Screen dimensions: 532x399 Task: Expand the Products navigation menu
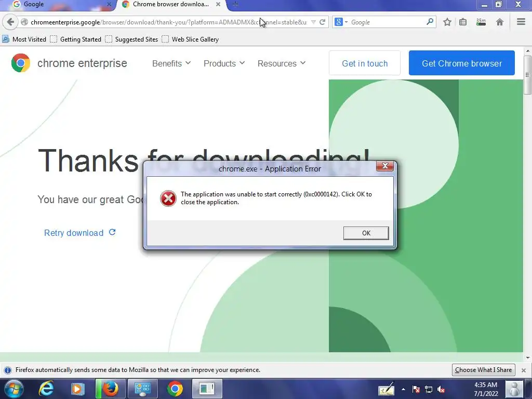coord(224,63)
